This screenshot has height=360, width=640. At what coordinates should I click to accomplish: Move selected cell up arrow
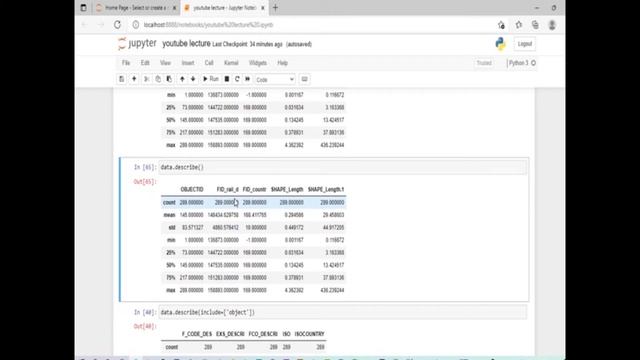pyautogui.click(x=182, y=79)
